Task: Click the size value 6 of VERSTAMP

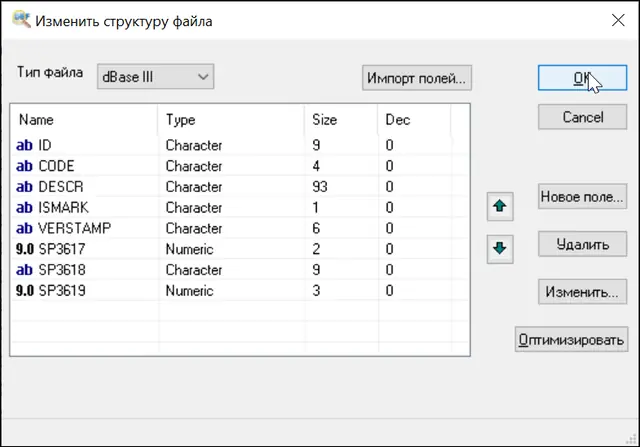Action: (x=316, y=228)
